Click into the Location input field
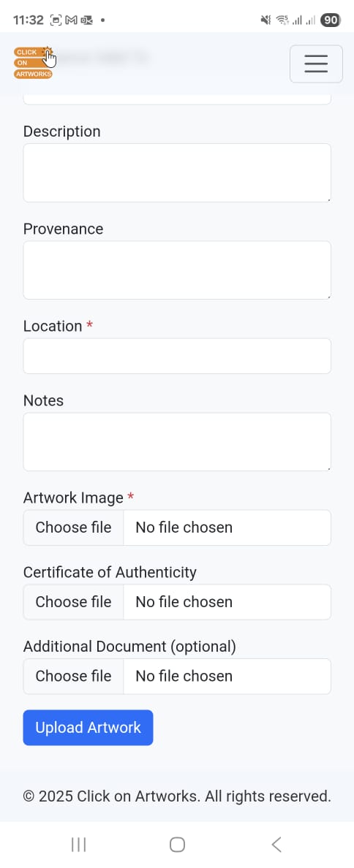 click(177, 356)
